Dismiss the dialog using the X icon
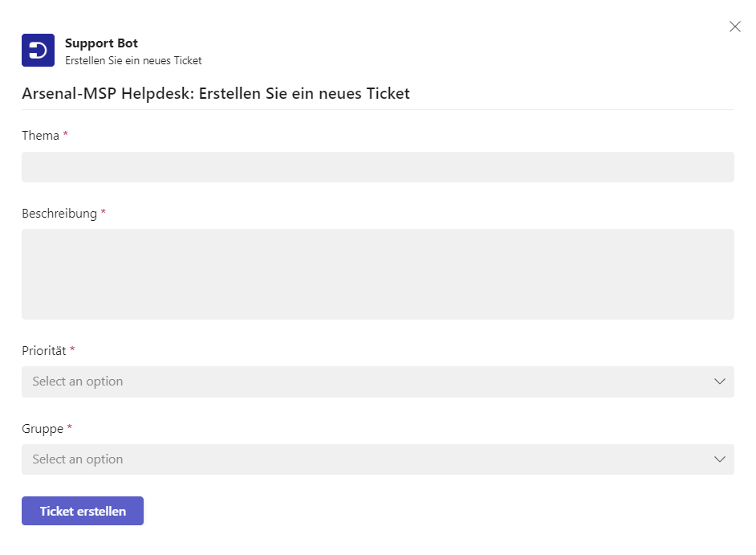 coord(734,26)
